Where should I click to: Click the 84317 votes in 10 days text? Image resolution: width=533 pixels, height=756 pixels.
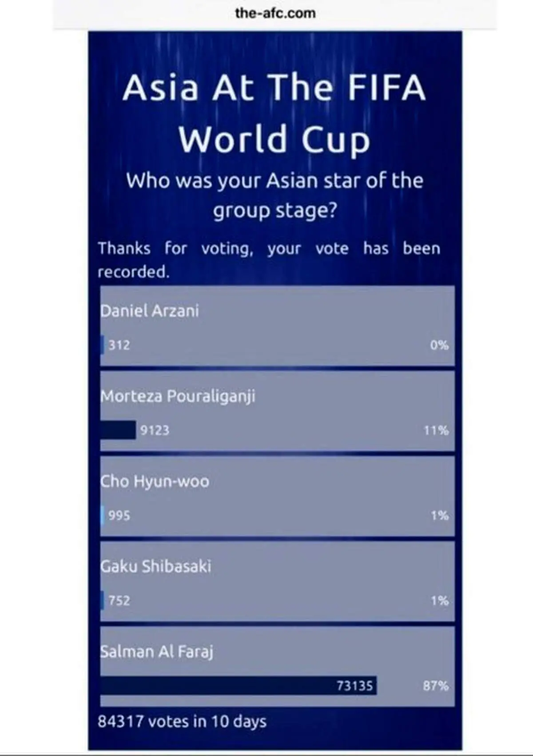[182, 721]
